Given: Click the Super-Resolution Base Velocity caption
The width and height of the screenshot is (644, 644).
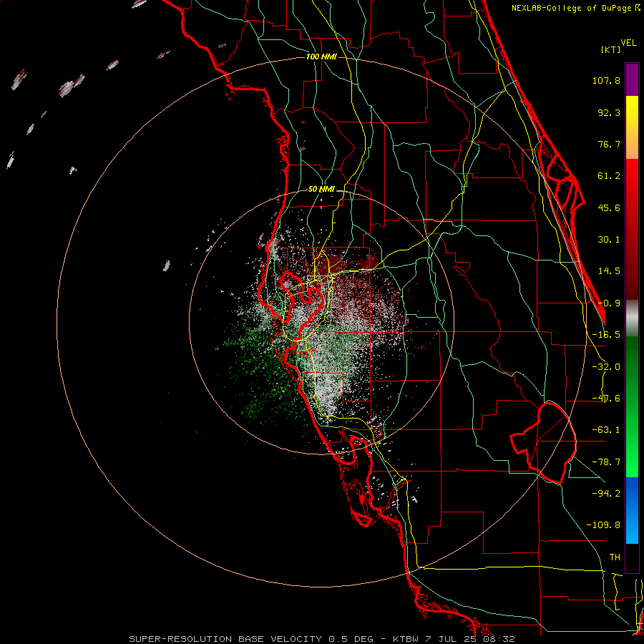Looking at the screenshot, I should point(321,639).
